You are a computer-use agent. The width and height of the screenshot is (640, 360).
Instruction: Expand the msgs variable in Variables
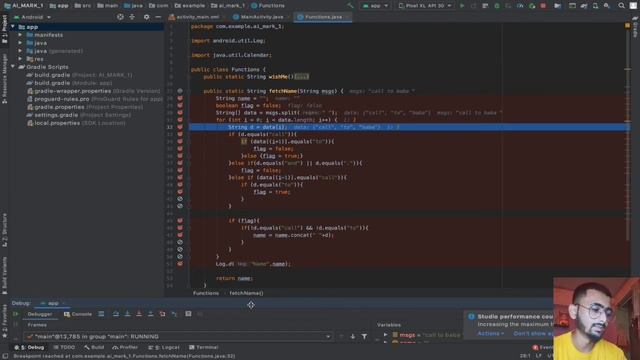(x=385, y=335)
